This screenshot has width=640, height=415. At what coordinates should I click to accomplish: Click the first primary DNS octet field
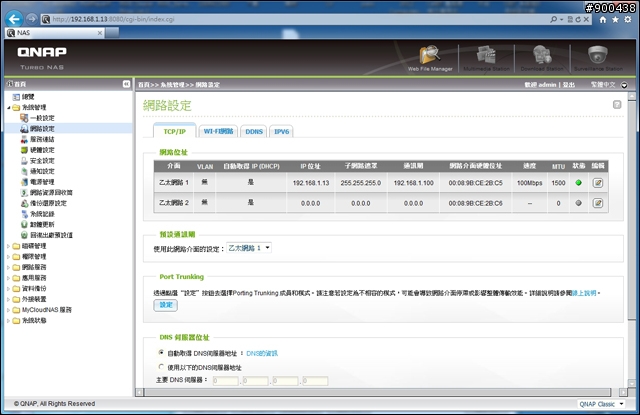pyautogui.click(x=226, y=381)
